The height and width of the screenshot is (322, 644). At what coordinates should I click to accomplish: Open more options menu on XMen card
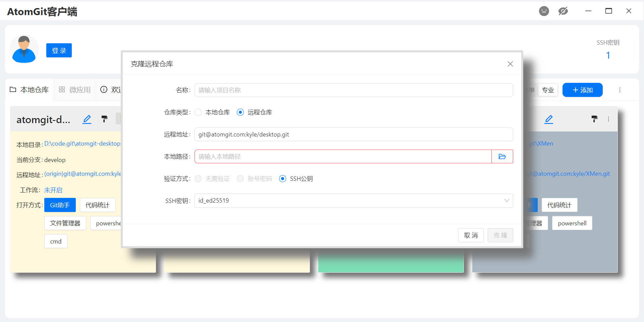click(x=608, y=119)
